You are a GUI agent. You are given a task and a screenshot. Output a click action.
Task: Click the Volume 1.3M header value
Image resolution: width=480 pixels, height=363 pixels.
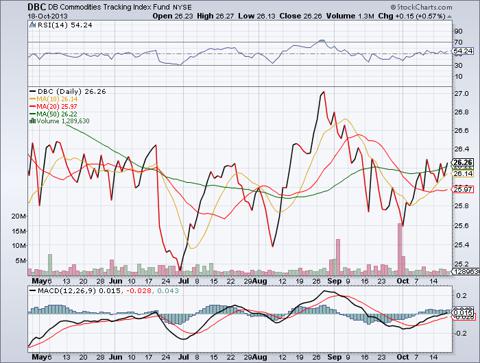350,16
